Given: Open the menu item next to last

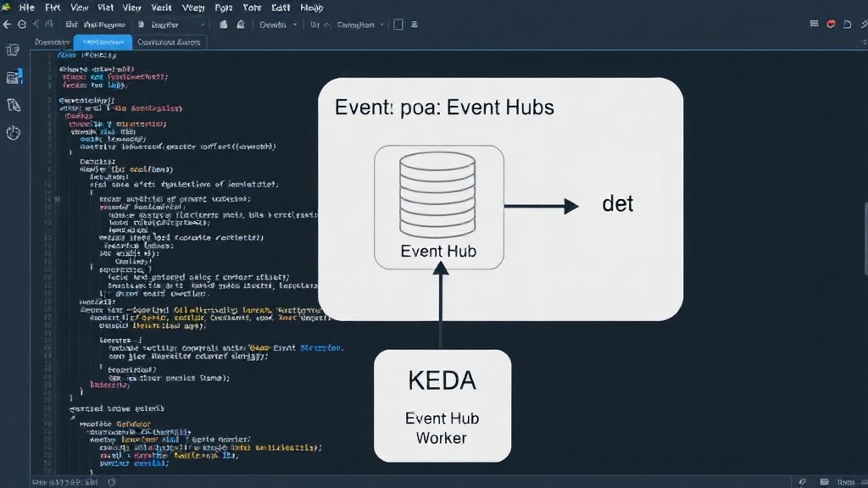Looking at the screenshot, I should point(281,8).
